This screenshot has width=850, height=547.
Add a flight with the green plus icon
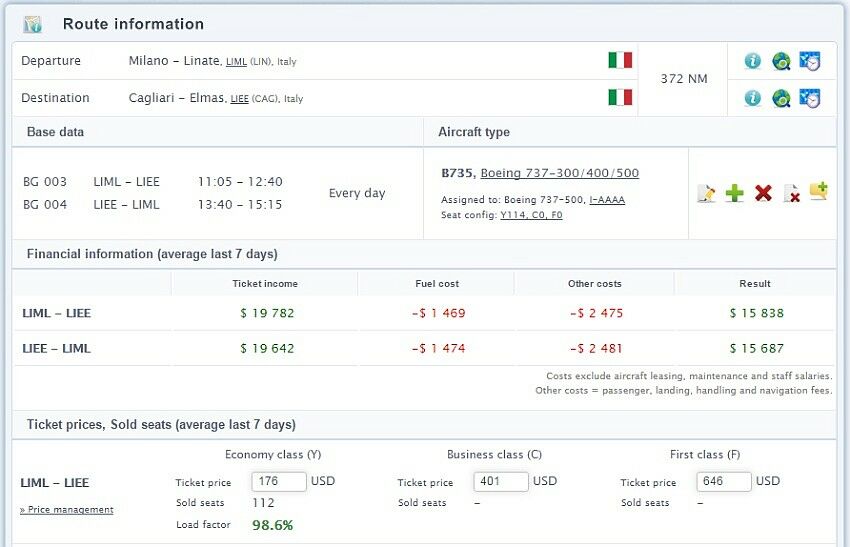[734, 193]
